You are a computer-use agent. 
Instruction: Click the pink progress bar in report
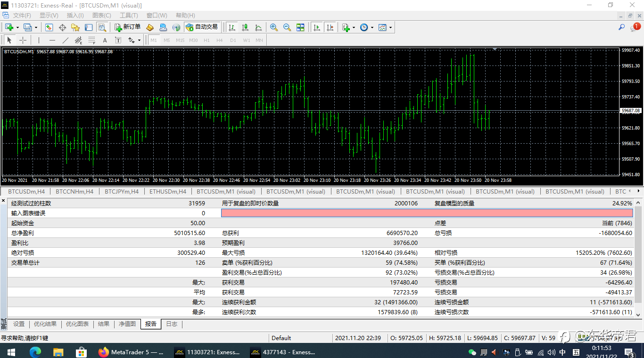427,213
